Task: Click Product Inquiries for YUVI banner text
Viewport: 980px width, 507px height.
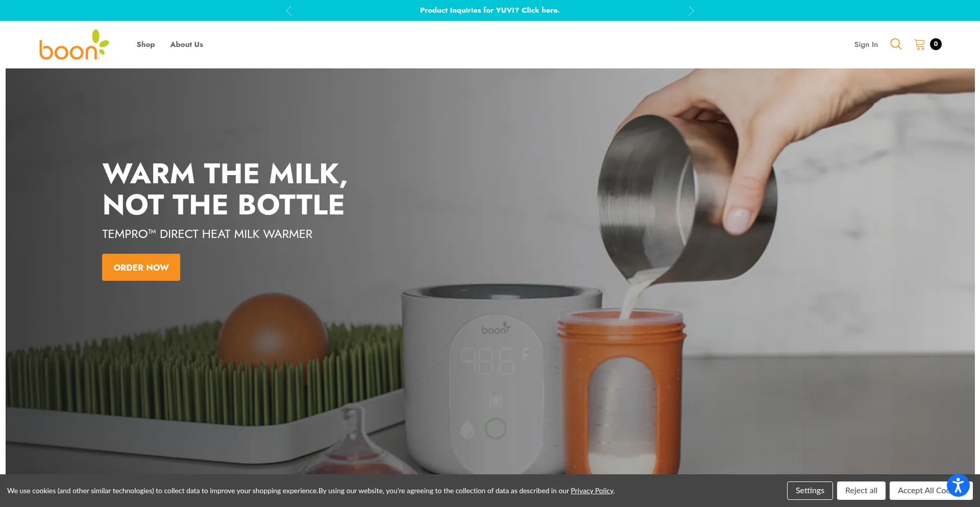Action: (x=490, y=10)
